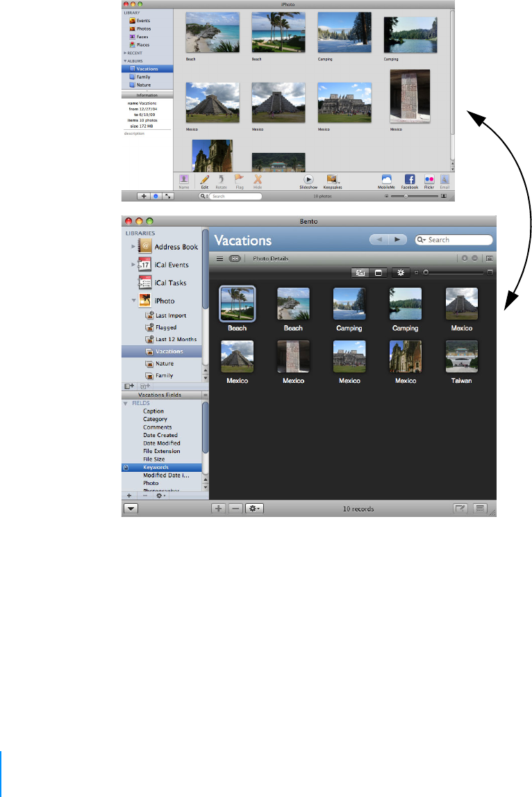Expand the iCal Events library in Bento
532x797 pixels.
(x=133, y=265)
